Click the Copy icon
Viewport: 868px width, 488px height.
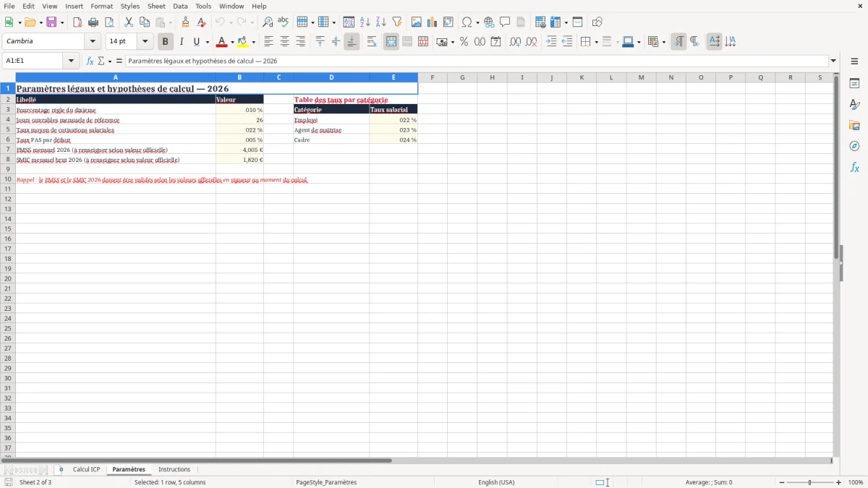point(145,22)
